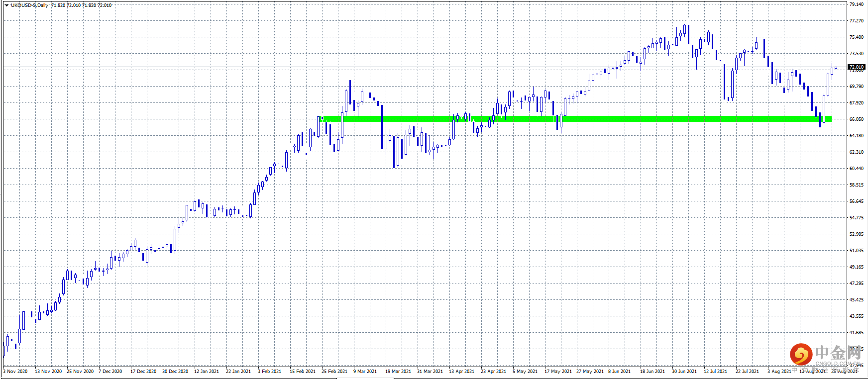This screenshot has height=379, width=868.
Task: Click the 7 Dec 2020 date label
Action: pos(110,371)
